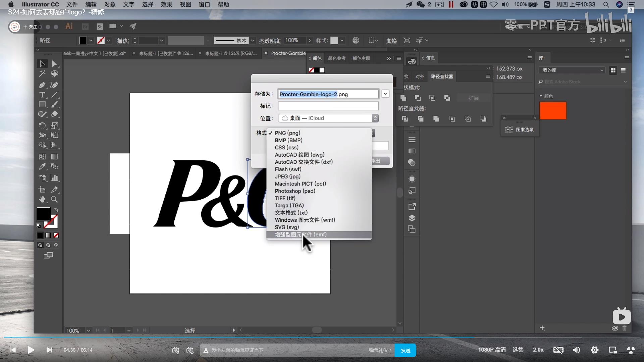Open the 2.0x playback speed button
Image resolution: width=644 pixels, height=362 pixels.
[x=538, y=350]
